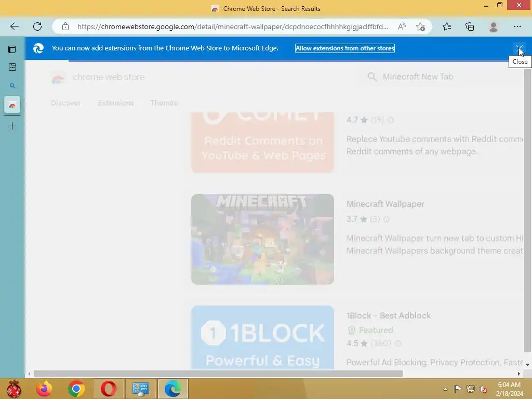This screenshot has height=399, width=532.
Task: Click the vertical scrollbar thumb
Action: (x=527, y=210)
